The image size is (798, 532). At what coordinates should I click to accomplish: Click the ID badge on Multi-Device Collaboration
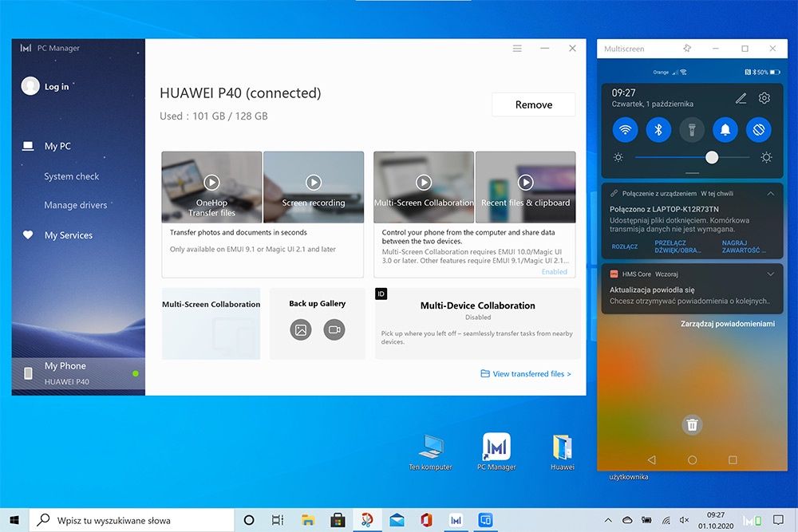[x=381, y=294]
